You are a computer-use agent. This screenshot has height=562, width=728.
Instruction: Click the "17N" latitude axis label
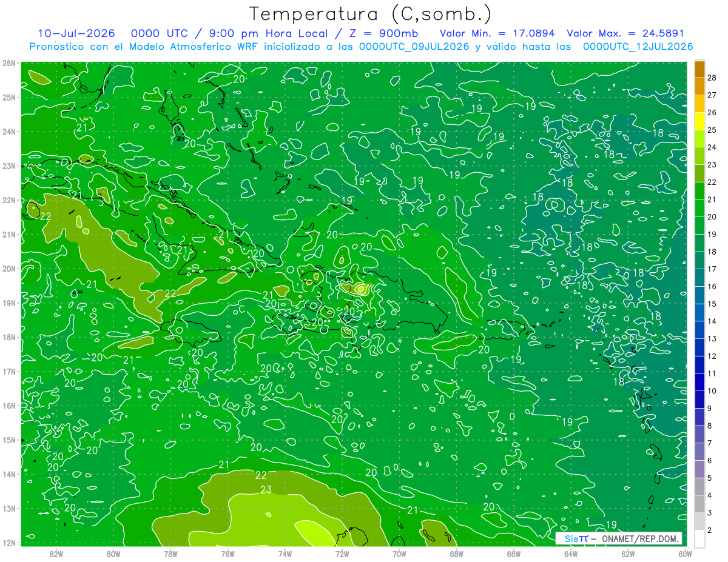(8, 371)
